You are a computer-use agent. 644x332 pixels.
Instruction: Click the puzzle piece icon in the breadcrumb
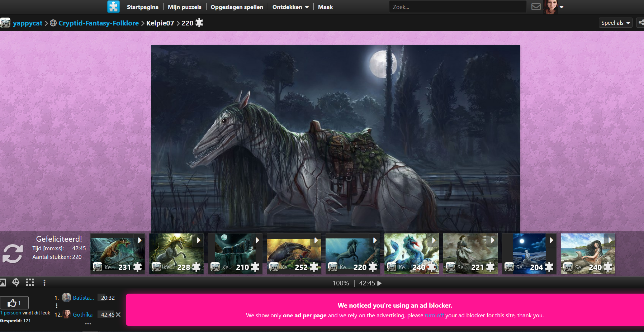point(199,23)
